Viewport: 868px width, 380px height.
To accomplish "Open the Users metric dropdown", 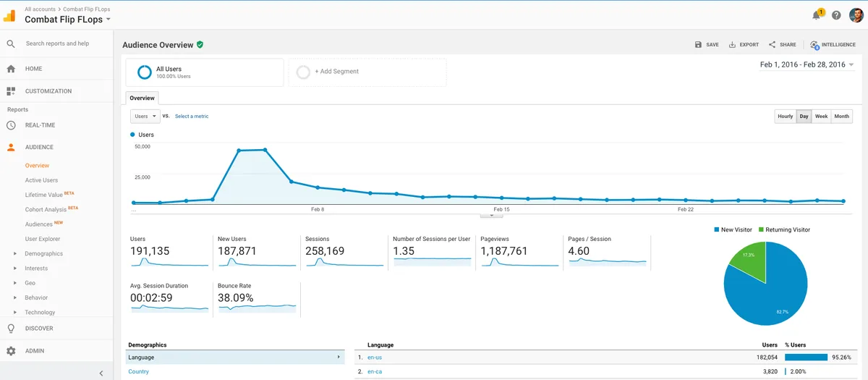I will pyautogui.click(x=145, y=116).
